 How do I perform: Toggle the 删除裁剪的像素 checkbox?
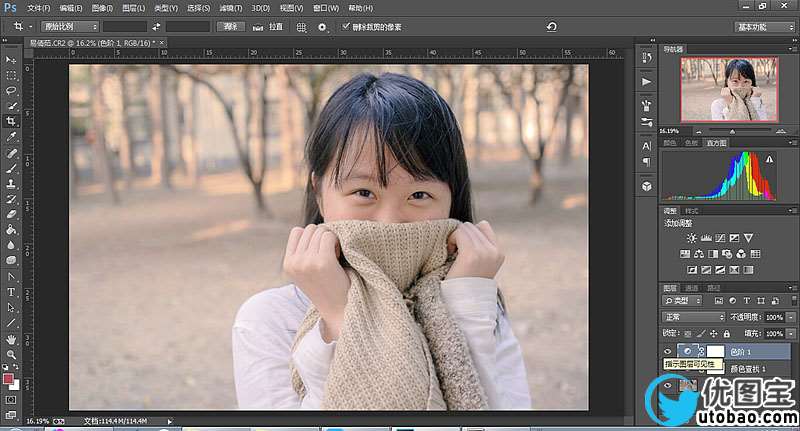tap(346, 27)
